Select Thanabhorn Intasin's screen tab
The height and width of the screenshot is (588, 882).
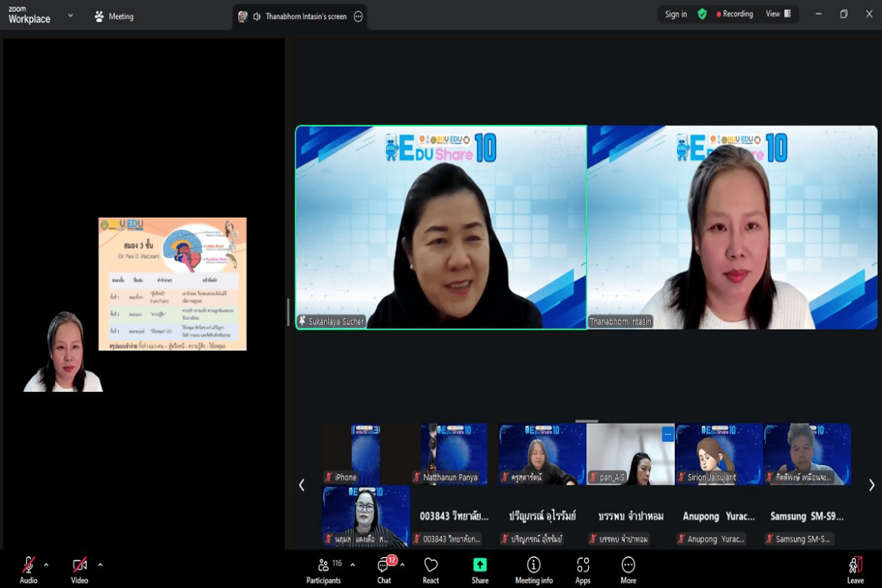click(x=299, y=17)
